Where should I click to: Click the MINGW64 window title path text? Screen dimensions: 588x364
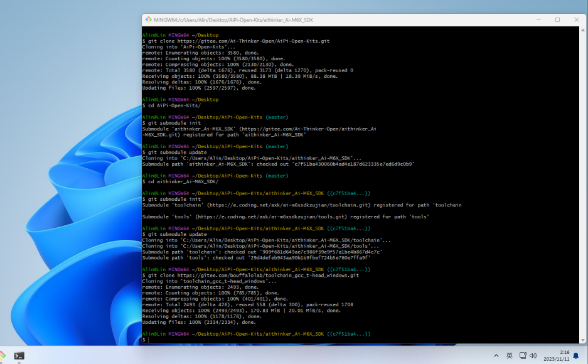pyautogui.click(x=233, y=20)
